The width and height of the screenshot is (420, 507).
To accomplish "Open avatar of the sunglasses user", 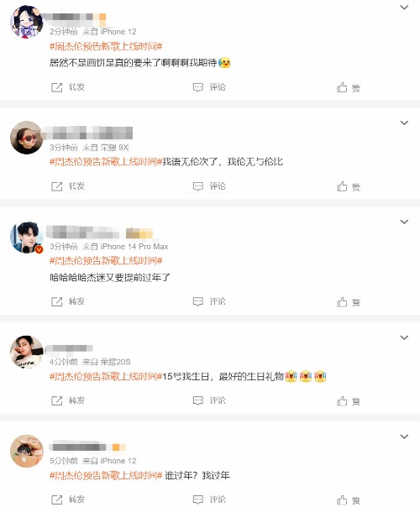I will (27, 138).
